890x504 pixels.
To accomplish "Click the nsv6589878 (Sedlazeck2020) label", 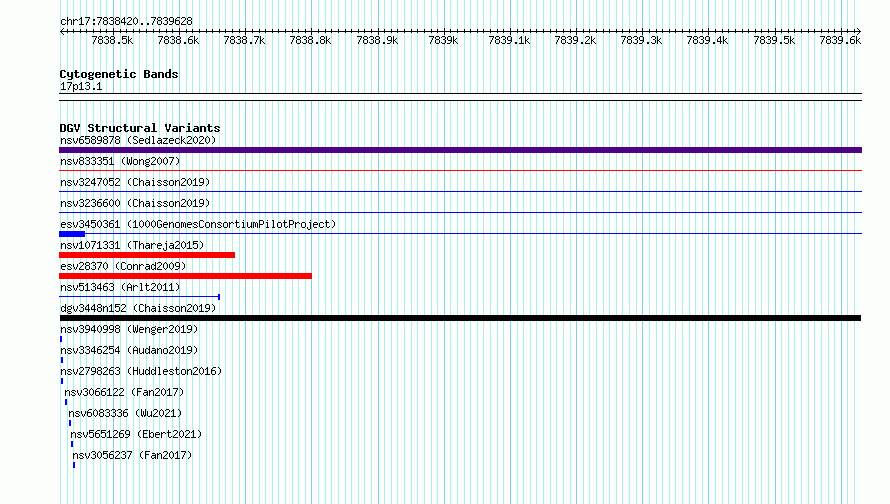I will click(138, 140).
